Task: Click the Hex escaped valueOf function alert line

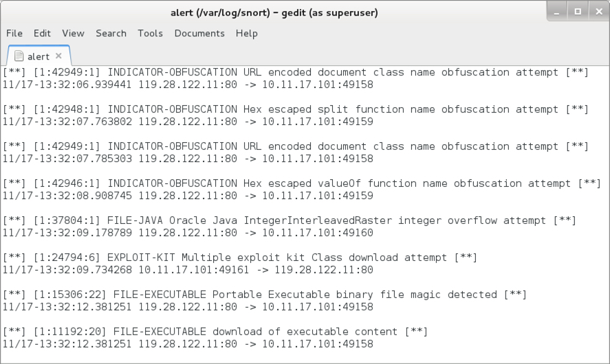Action: coord(302,183)
